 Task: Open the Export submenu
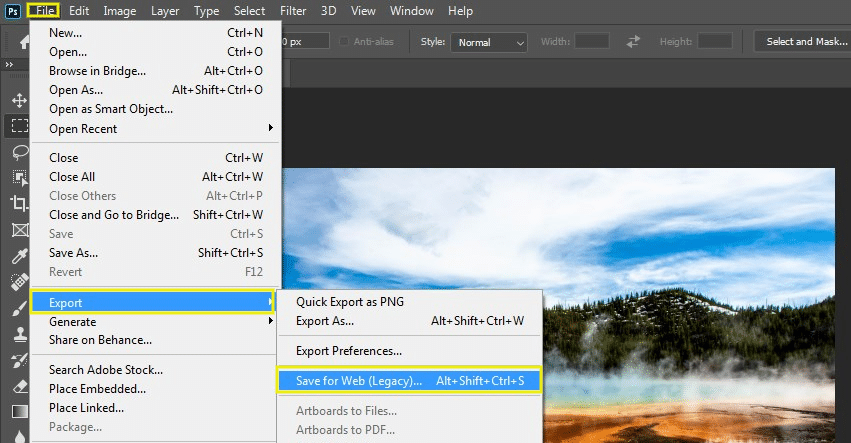tap(153, 302)
